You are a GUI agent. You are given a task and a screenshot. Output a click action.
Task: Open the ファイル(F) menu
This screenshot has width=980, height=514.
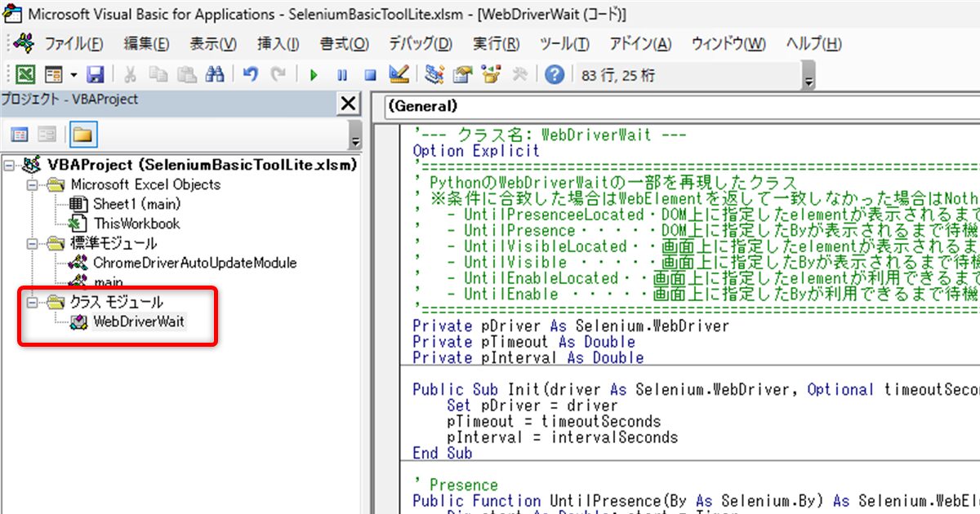point(73,43)
